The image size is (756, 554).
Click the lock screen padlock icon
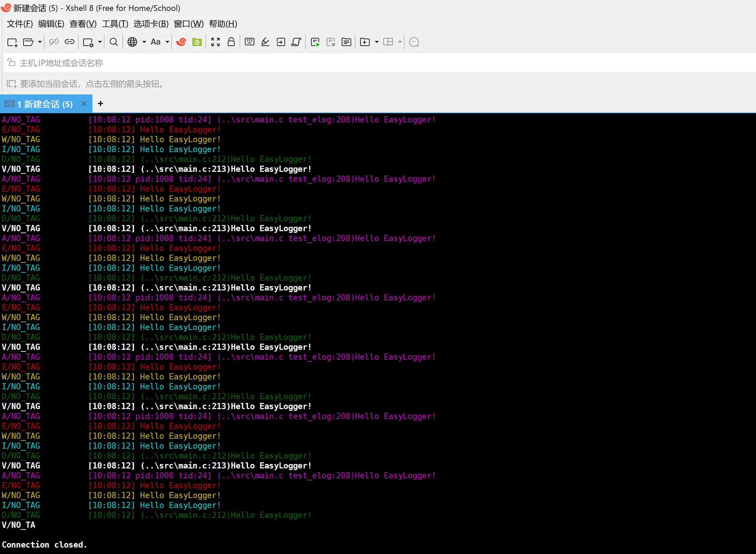[x=231, y=42]
